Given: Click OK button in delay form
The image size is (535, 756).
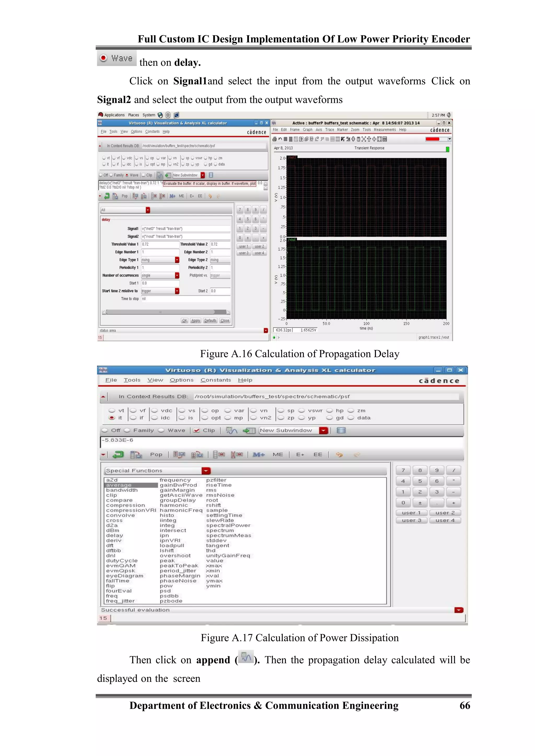Looking at the screenshot, I should 184,321.
